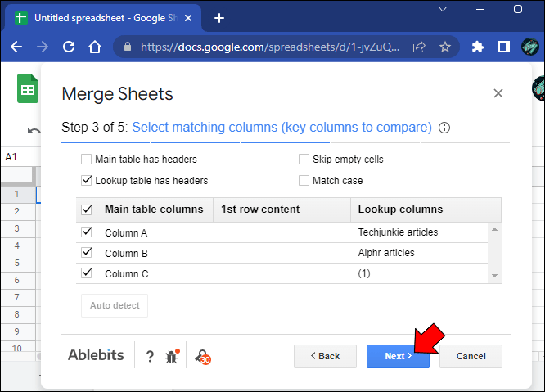545x392 pixels.
Task: Open the Google Sheets home logo
Action: [x=28, y=88]
